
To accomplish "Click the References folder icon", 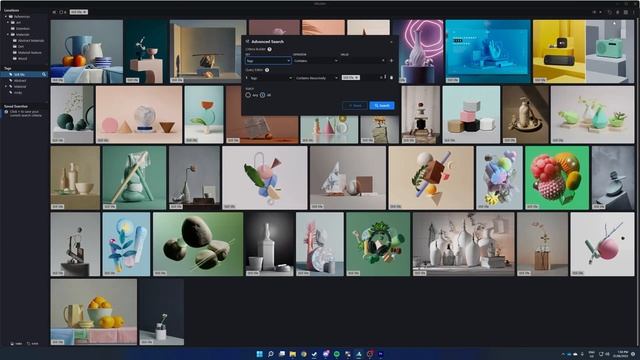I will [x=11, y=17].
